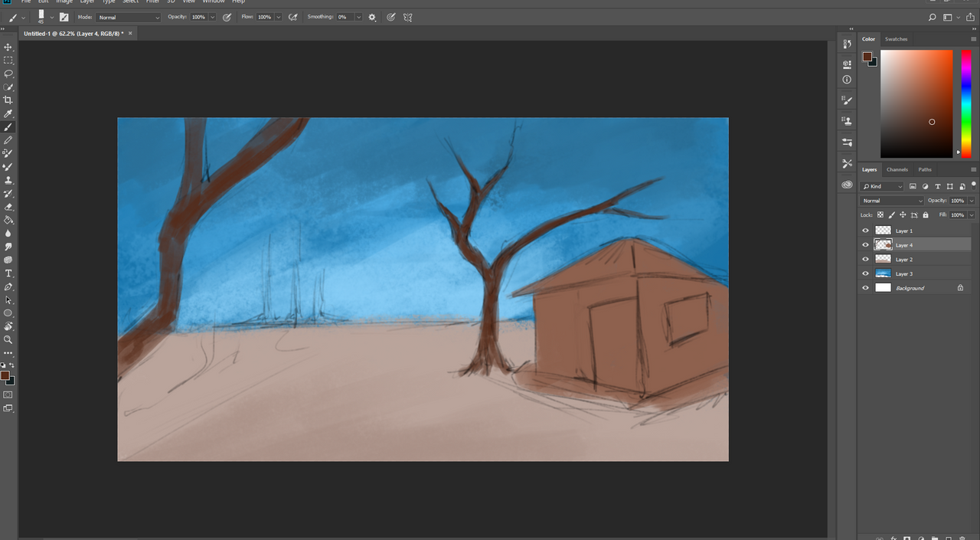Select the Ellipse shape tool

pyautogui.click(x=8, y=313)
